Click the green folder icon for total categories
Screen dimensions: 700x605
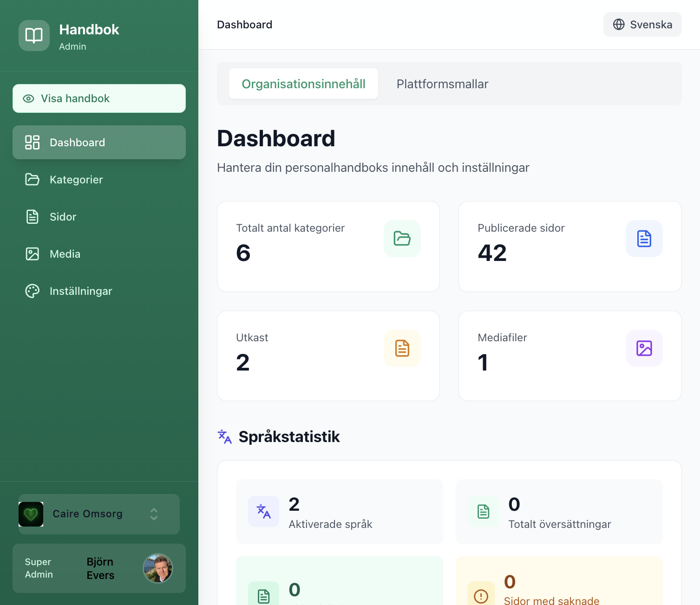[x=402, y=239]
